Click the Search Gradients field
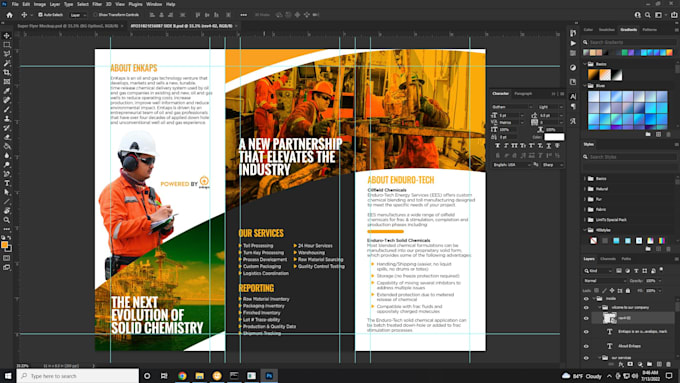The width and height of the screenshot is (680, 383). 630,42
